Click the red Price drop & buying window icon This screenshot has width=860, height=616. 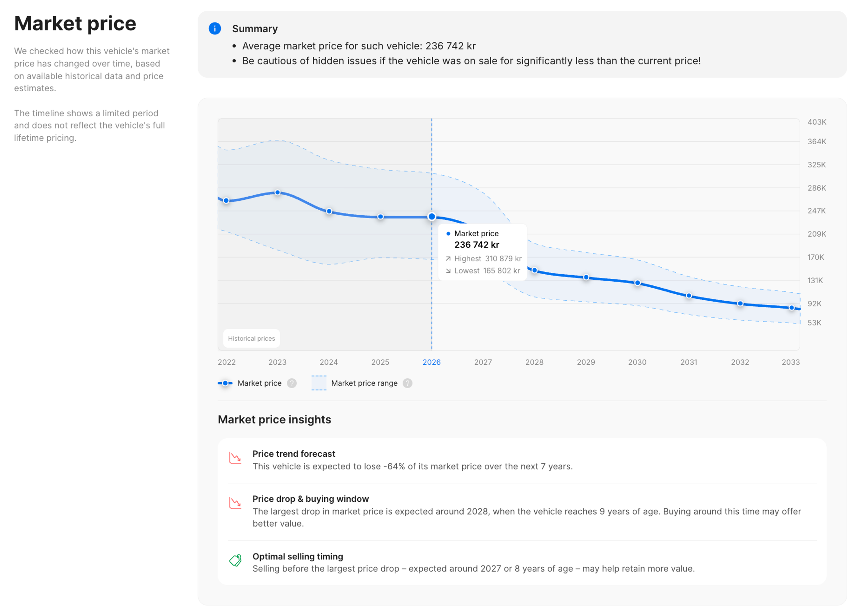click(x=235, y=503)
